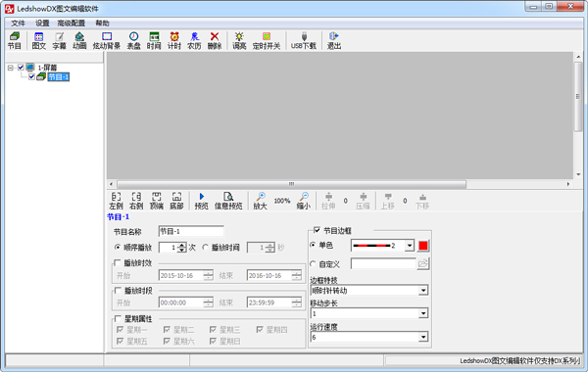Open the 文件 menu
Viewport: 588px width, 372px height.
pyautogui.click(x=18, y=23)
